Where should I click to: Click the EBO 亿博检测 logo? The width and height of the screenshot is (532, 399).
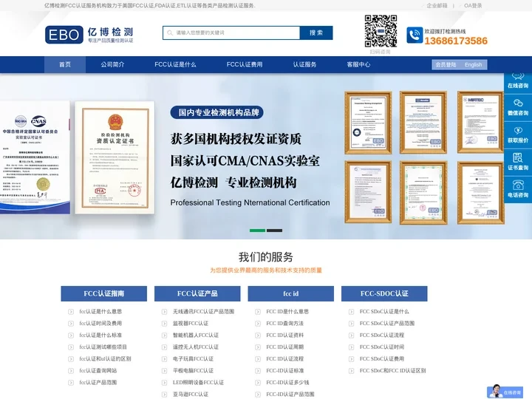click(x=89, y=35)
